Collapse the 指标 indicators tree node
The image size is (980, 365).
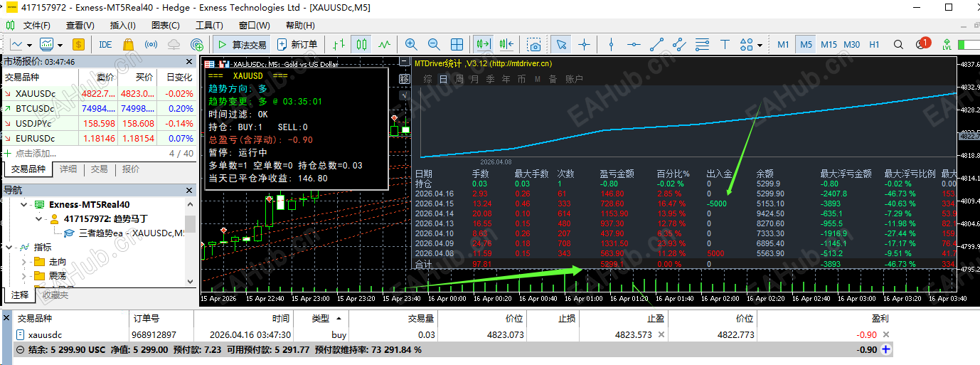[x=9, y=247]
